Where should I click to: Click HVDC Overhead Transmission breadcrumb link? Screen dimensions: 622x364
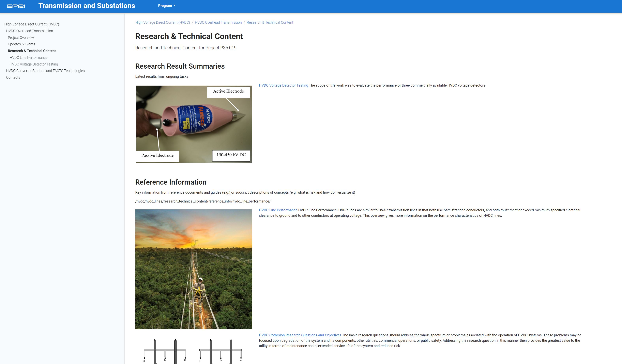point(218,22)
